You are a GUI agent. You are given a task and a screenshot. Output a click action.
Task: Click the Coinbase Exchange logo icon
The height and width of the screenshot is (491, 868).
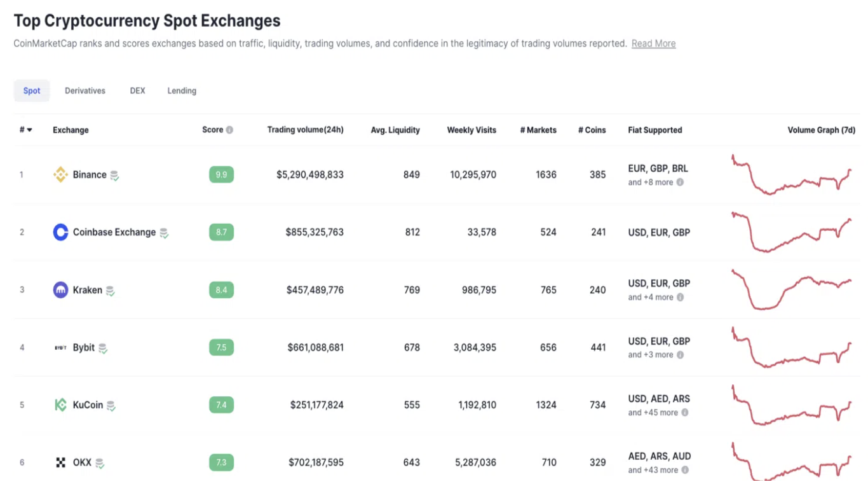[x=60, y=232]
